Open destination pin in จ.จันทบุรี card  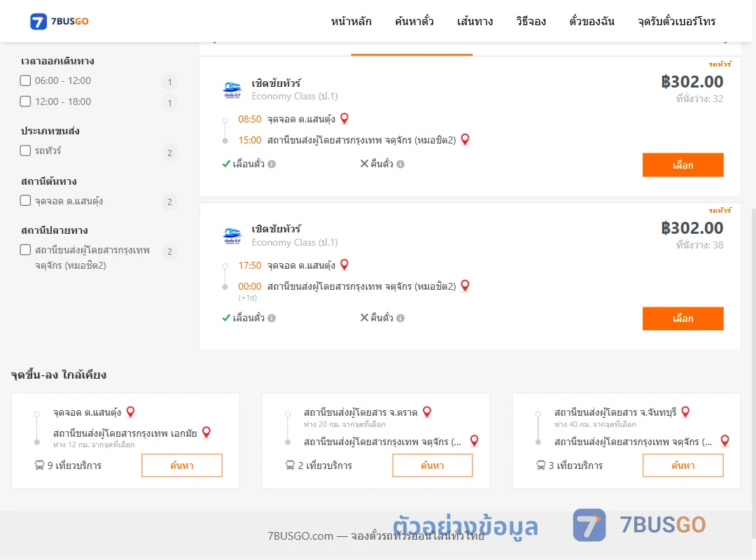[724, 440]
